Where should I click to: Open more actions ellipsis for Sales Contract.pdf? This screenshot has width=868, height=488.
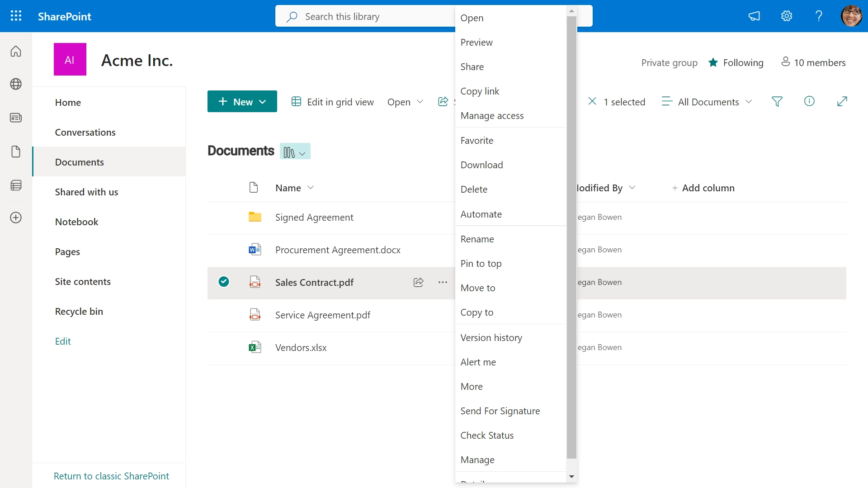click(443, 282)
